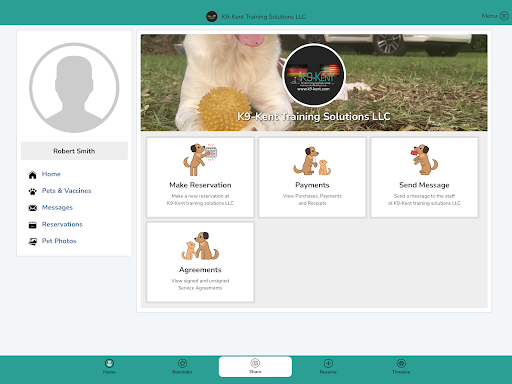Click the K9-Kent logo in top header

(x=212, y=16)
